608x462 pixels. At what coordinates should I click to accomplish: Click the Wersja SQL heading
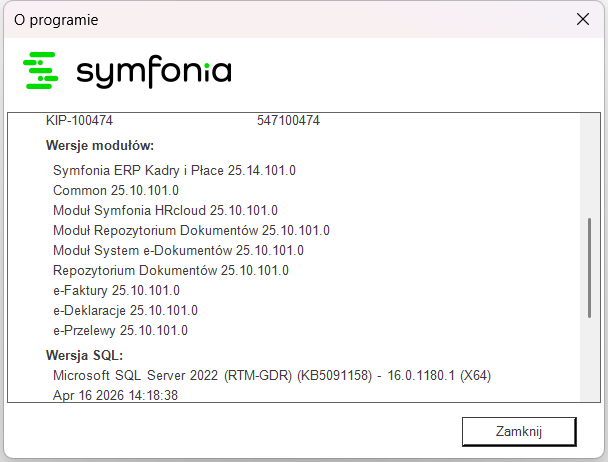(85, 355)
